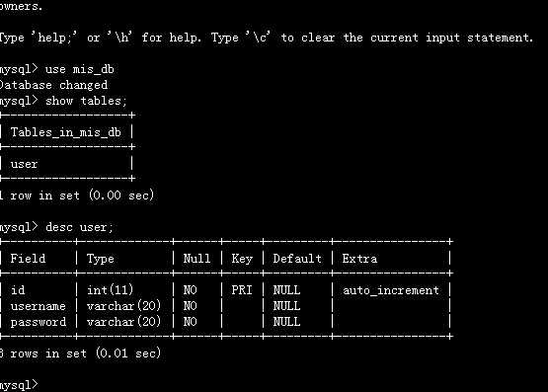The width and height of the screenshot is (548, 392).
Task: Select the Extra column header
Action: point(359,259)
